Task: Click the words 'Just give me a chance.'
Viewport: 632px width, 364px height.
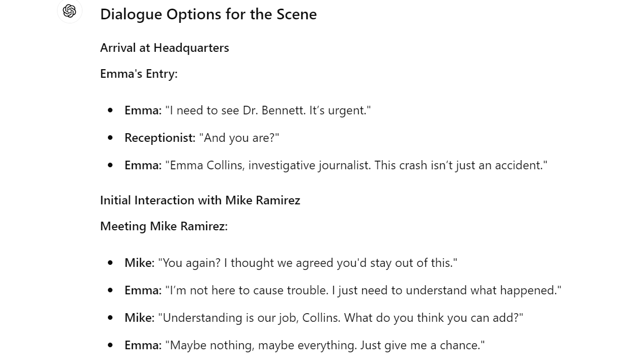Action: coord(422,345)
